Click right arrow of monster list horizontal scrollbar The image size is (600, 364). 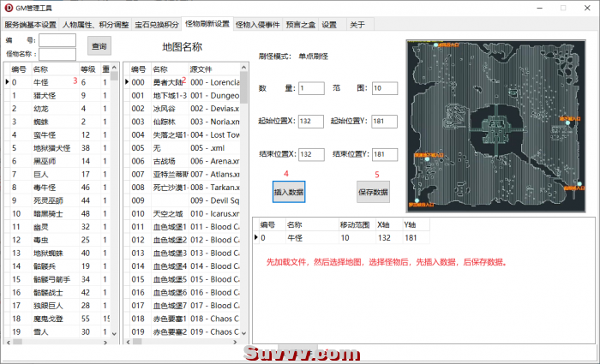(105, 342)
